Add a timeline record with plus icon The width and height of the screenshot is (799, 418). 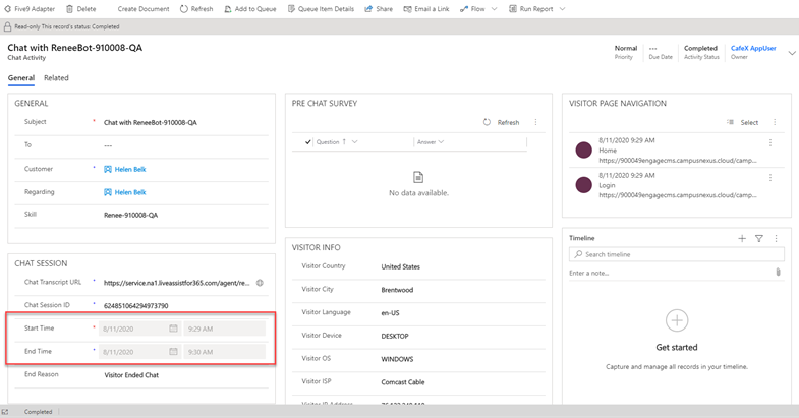coord(742,238)
